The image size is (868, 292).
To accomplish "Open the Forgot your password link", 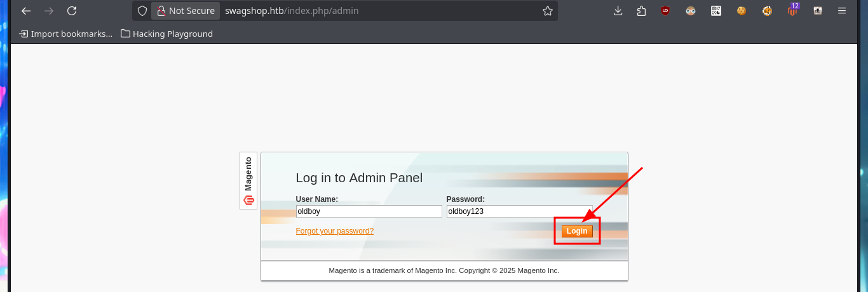I will point(335,231).
